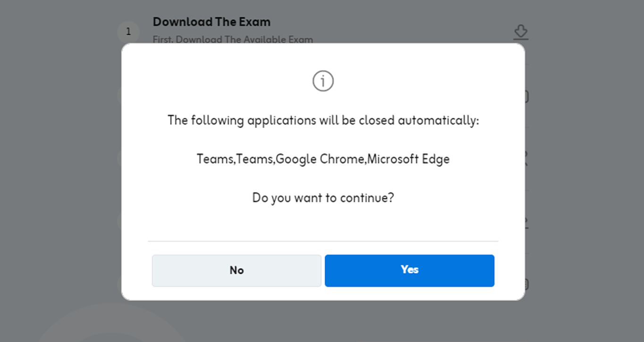Click the applications will be closed message
The height and width of the screenshot is (342, 644).
tap(323, 120)
